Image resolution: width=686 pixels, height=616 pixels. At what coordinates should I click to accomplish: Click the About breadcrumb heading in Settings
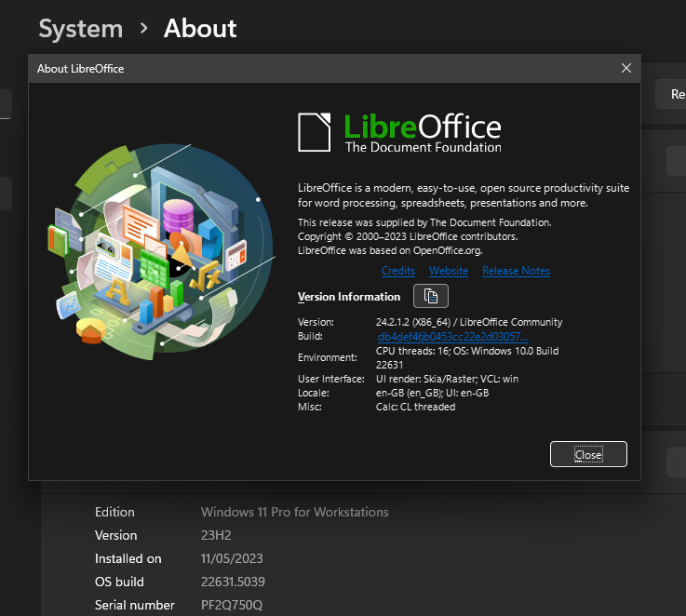click(200, 29)
